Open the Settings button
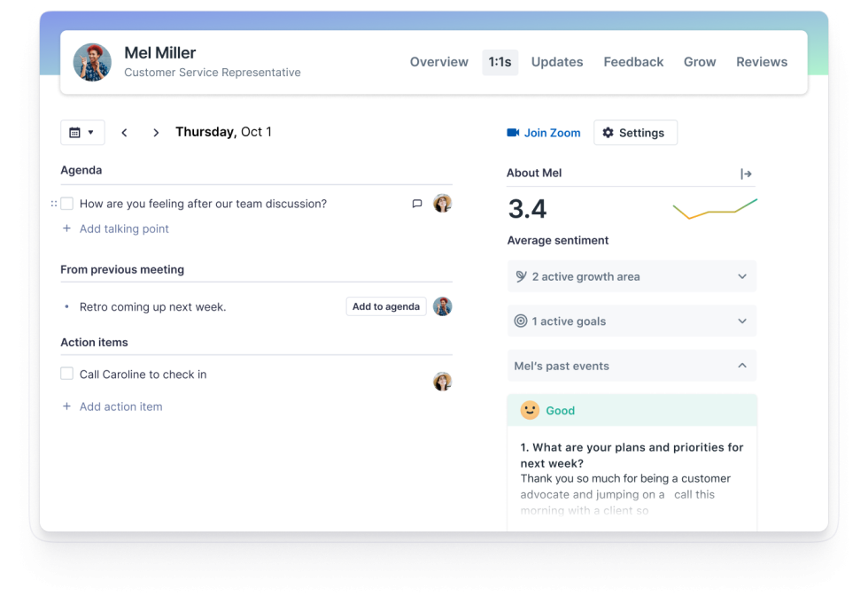The width and height of the screenshot is (868, 611). coord(634,133)
